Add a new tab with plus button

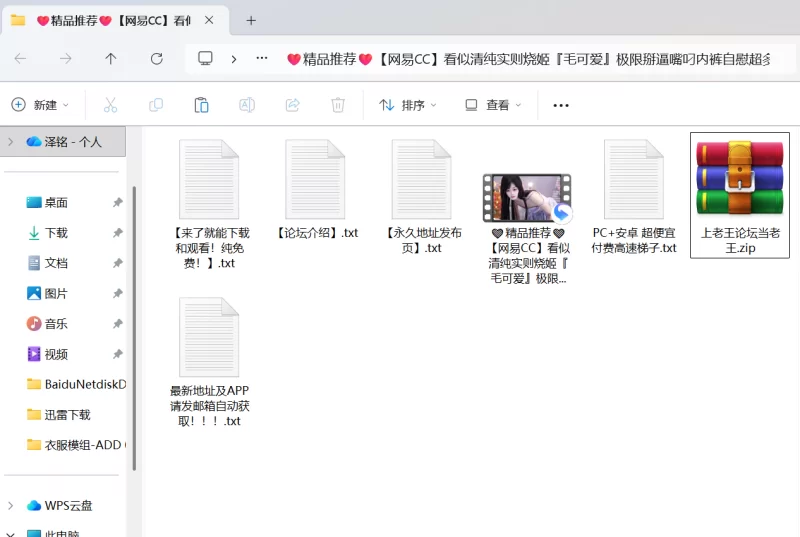251,20
